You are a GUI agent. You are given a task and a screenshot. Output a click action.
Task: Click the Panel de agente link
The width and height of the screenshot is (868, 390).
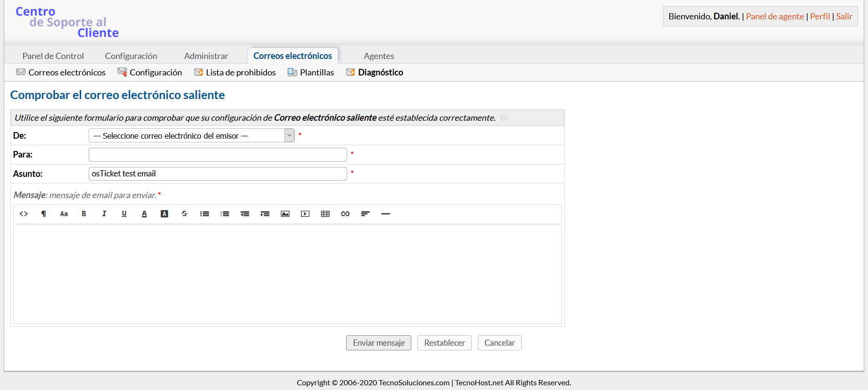click(x=775, y=17)
